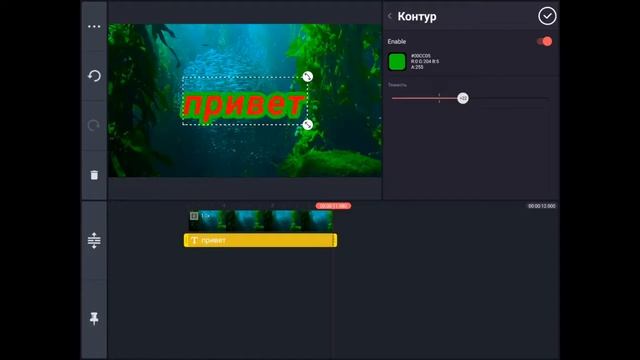Click the pin icon in the left sidebar
This screenshot has height=360, width=640.
[x=94, y=318]
